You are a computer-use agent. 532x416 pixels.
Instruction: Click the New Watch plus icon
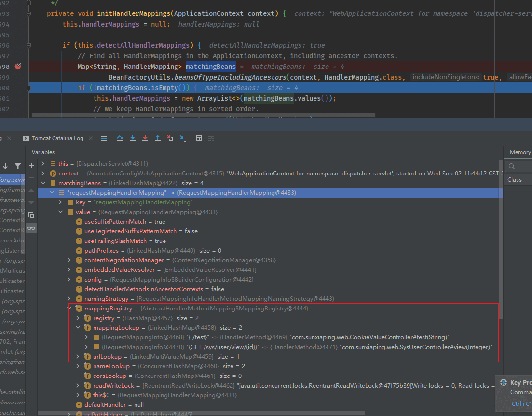(31, 165)
